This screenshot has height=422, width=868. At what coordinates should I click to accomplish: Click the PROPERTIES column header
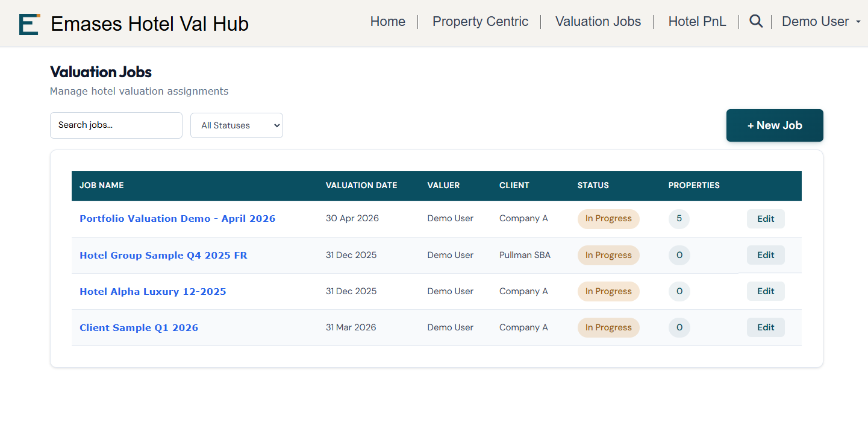pos(694,186)
